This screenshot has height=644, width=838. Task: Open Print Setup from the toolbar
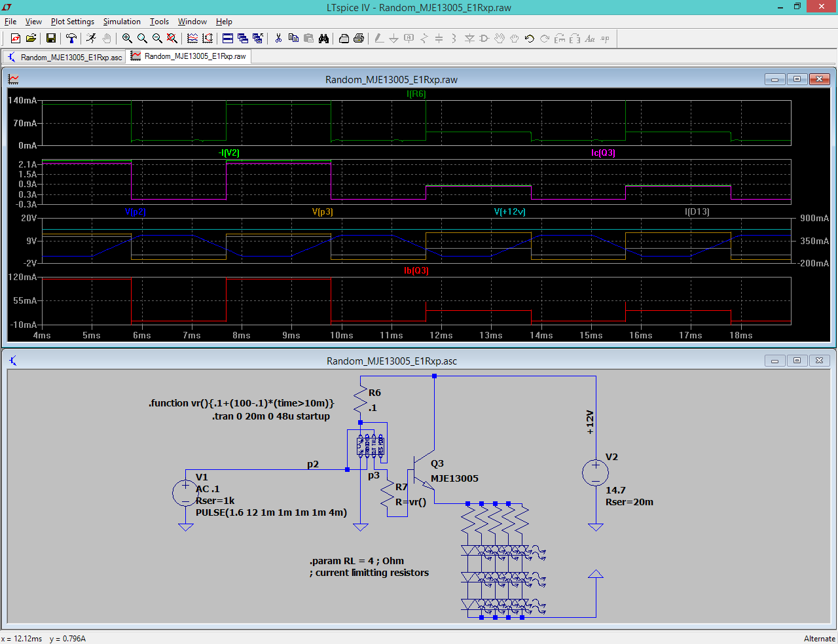click(344, 39)
